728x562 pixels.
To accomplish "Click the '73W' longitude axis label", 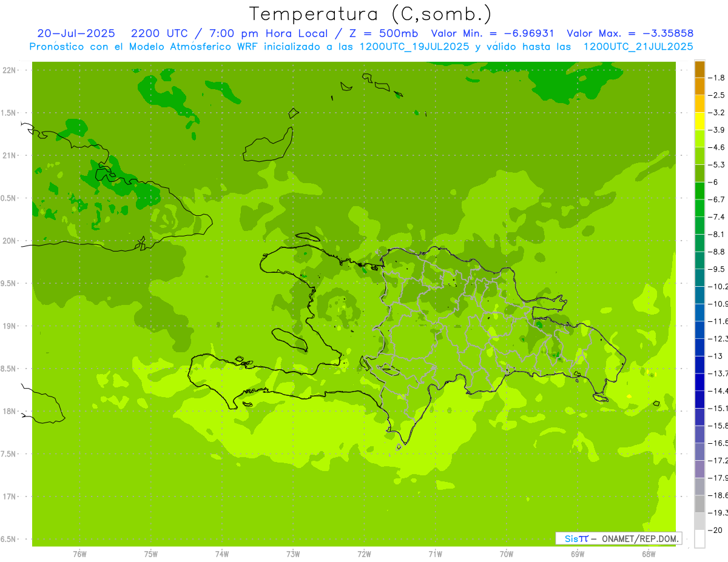I will click(x=293, y=554).
